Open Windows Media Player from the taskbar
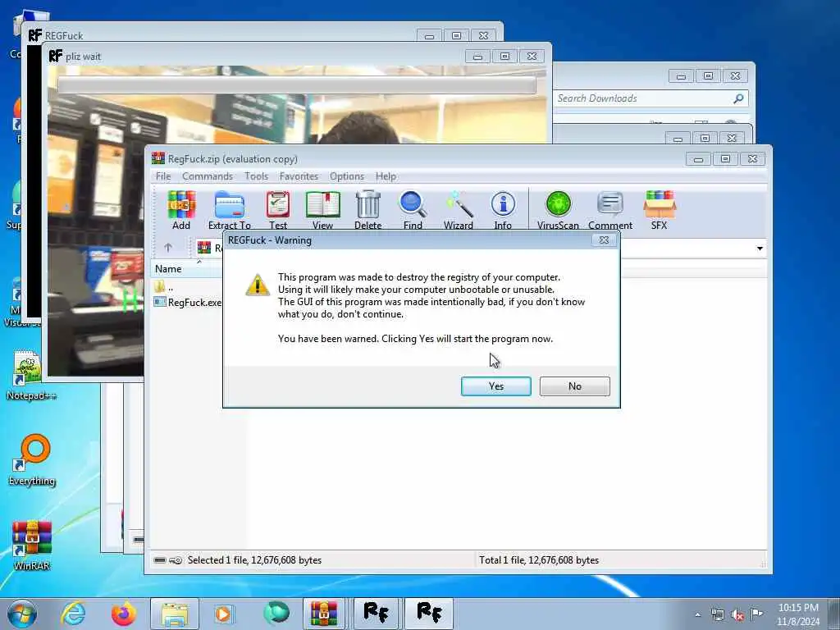The image size is (840, 630). pos(224,614)
